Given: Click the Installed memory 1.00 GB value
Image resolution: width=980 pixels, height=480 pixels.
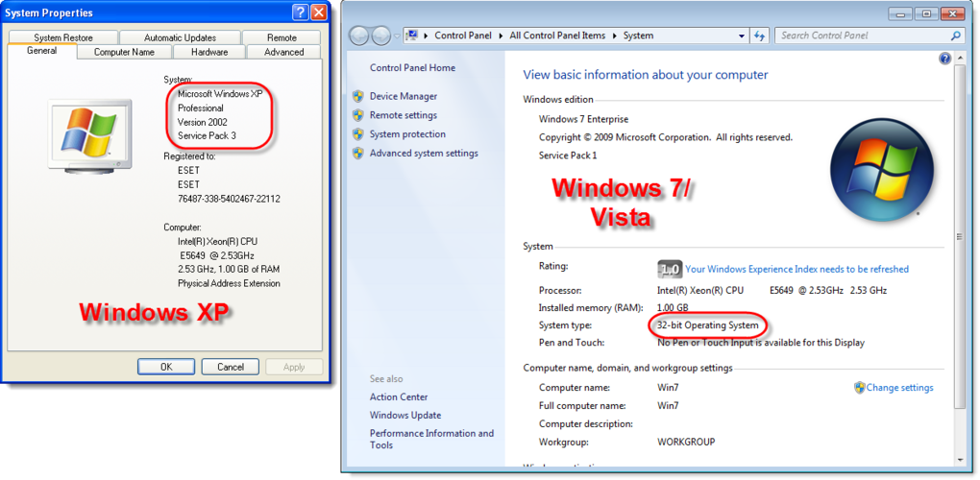Looking at the screenshot, I should pyautogui.click(x=673, y=308).
